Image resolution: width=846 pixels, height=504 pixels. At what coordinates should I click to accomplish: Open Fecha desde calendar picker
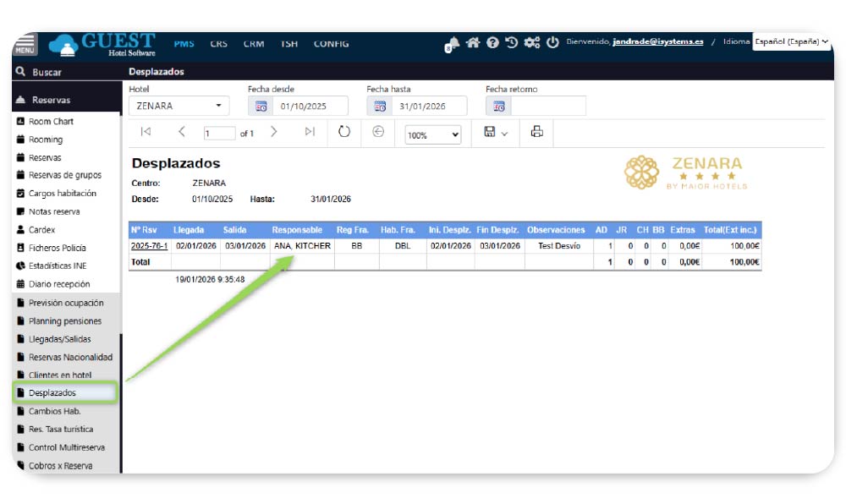point(261,107)
